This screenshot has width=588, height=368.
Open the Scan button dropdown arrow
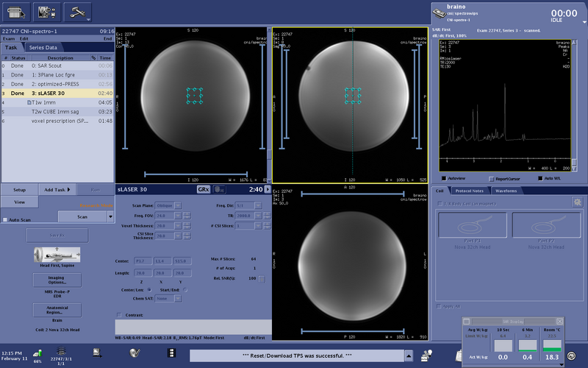tap(110, 216)
